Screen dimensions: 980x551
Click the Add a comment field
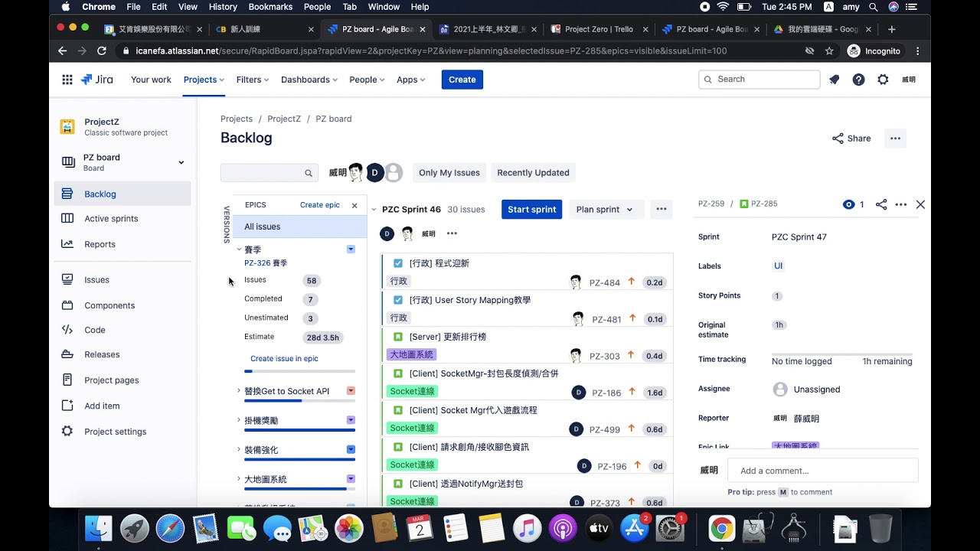(823, 471)
